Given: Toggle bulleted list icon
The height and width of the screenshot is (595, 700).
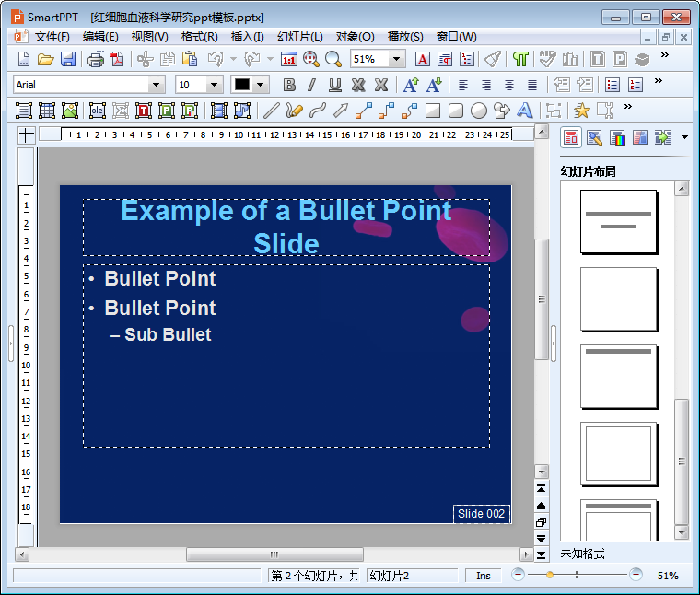Looking at the screenshot, I should click(x=612, y=85).
